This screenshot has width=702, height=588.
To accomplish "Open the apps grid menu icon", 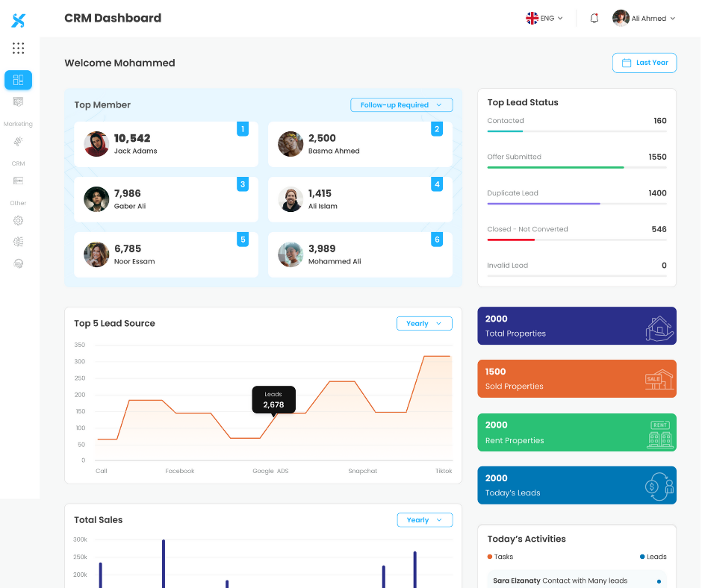I will (19, 49).
